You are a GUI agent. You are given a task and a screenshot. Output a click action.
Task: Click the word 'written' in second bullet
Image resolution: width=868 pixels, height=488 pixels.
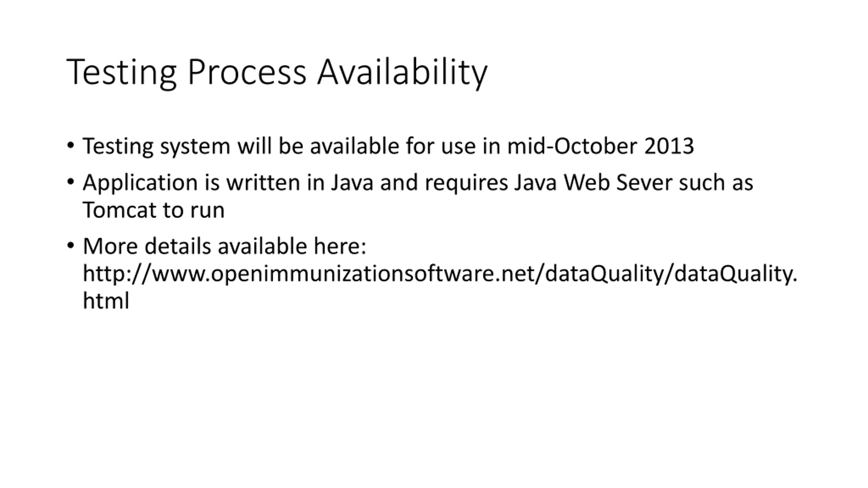click(263, 182)
